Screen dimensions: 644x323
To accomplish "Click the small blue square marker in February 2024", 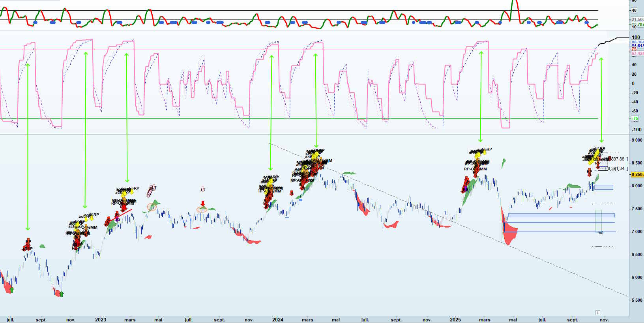I will 301,200.
